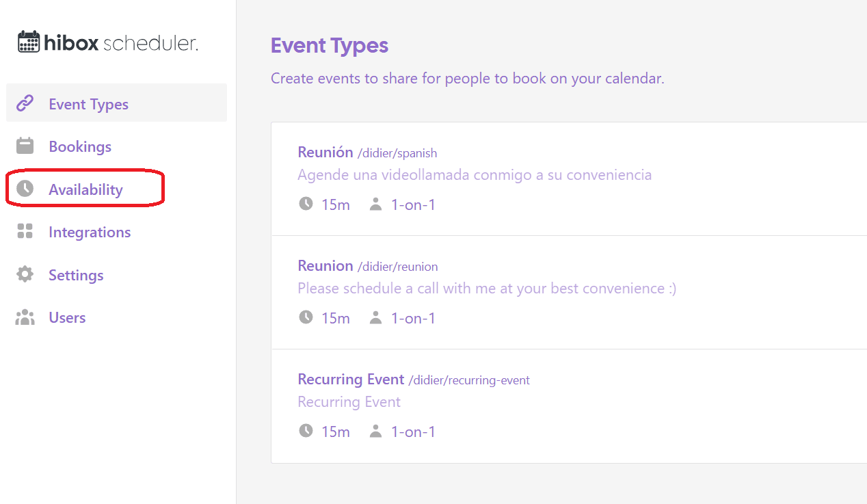Click the 15m clock icon in /didier/reunion event
867x504 pixels.
[x=306, y=318]
